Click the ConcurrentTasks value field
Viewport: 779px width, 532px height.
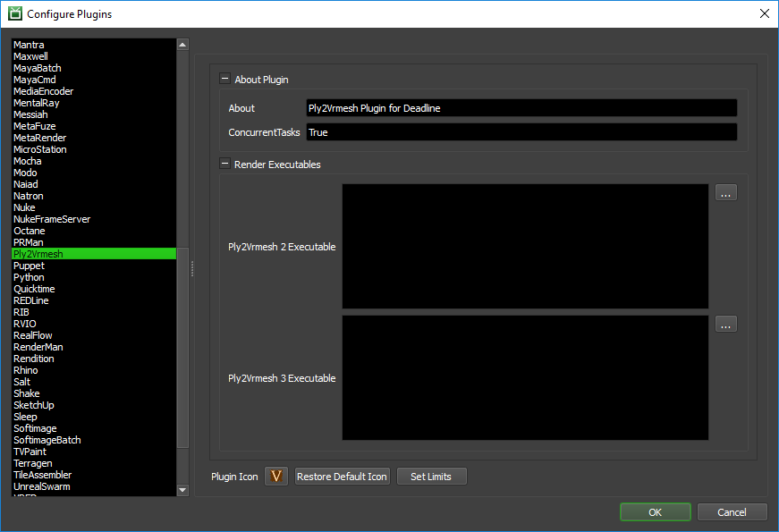(x=521, y=132)
